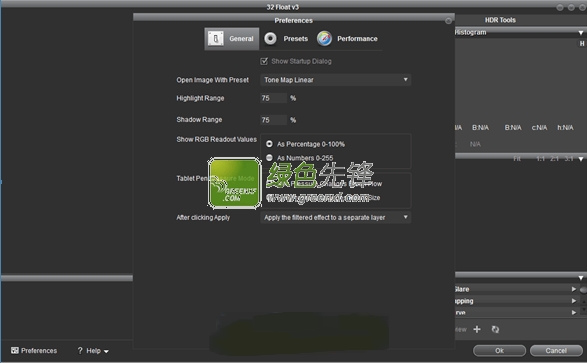
Task: Click the question mark Help icon
Action: click(x=80, y=350)
